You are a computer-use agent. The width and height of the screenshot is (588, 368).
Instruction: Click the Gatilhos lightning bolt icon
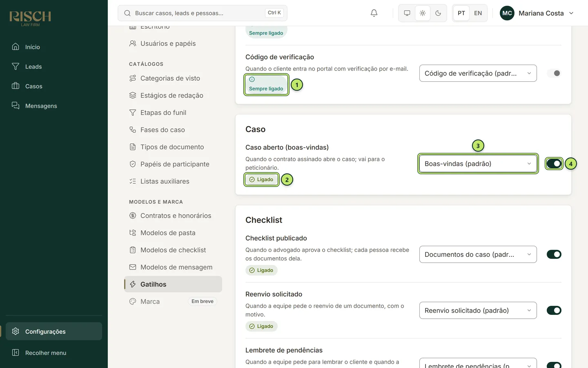[133, 284]
